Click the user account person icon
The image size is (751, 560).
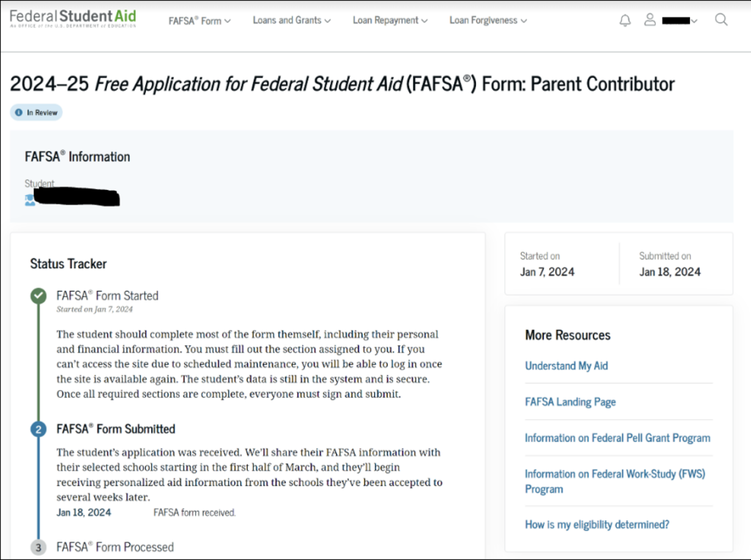650,20
